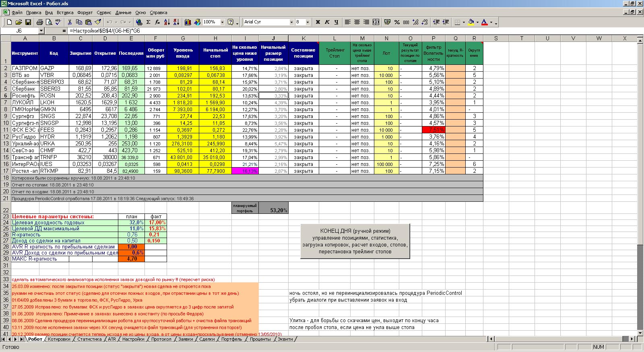Click the Save (floppy disk) icon
This screenshot has height=352, width=644.
tap(28, 22)
